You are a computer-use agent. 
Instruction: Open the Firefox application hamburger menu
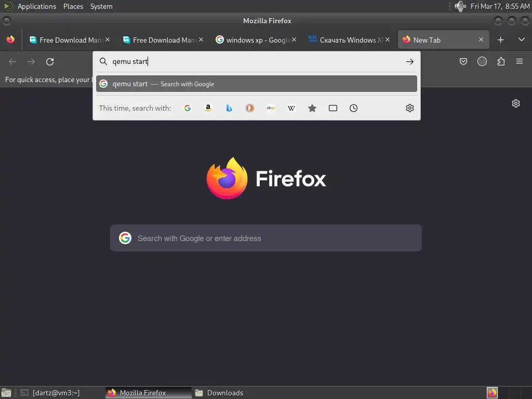pyautogui.click(x=520, y=61)
